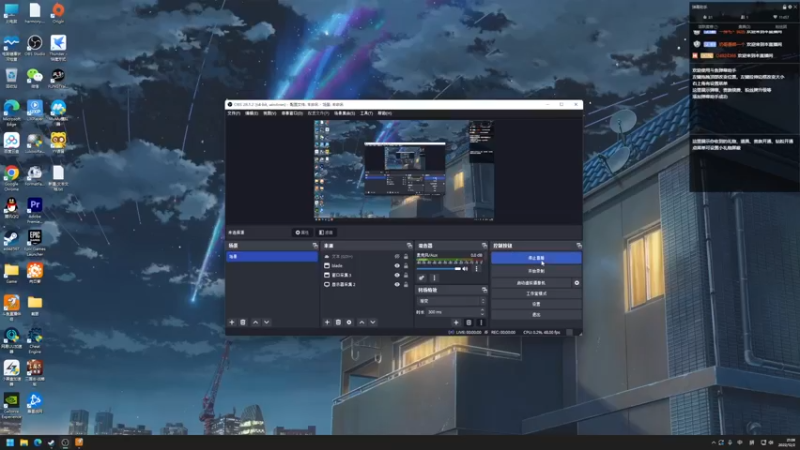800x450 pixels.
Task: Open the View menu in OBS
Action: (269, 113)
